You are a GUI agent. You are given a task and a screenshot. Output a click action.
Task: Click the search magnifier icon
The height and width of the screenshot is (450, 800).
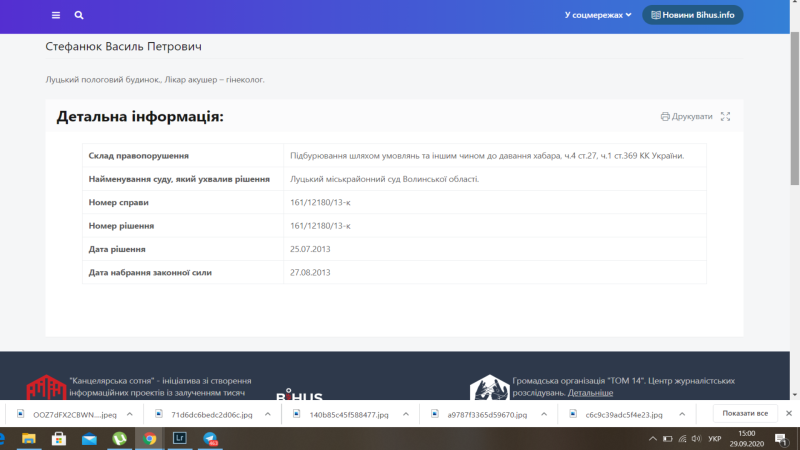coord(79,16)
